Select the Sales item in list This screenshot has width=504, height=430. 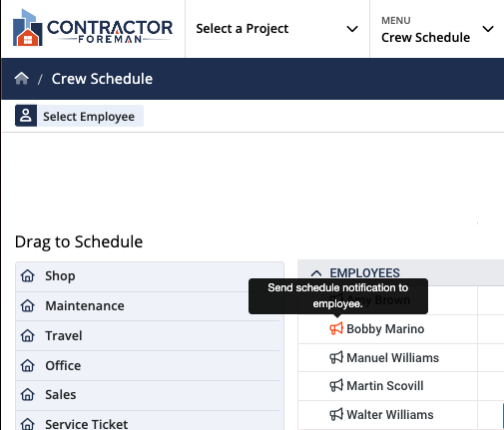click(148, 395)
